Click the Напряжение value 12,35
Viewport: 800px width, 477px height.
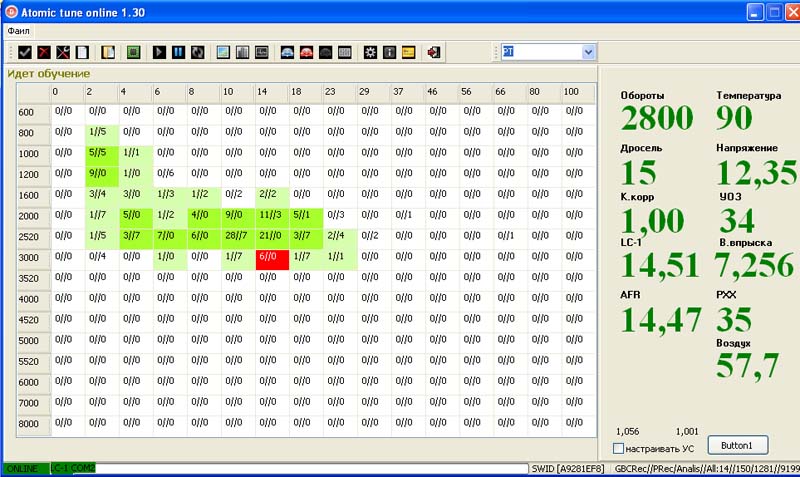(x=757, y=172)
